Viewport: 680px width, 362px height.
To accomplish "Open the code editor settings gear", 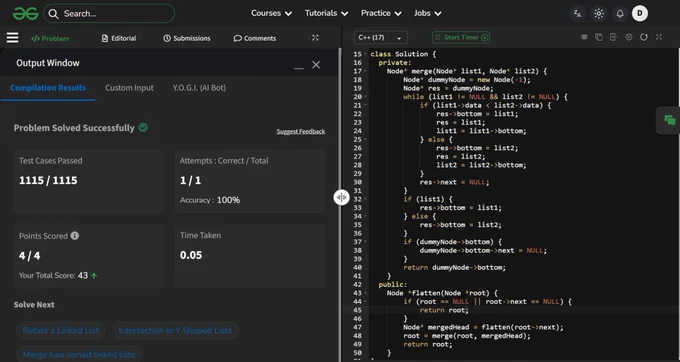I will [628, 37].
